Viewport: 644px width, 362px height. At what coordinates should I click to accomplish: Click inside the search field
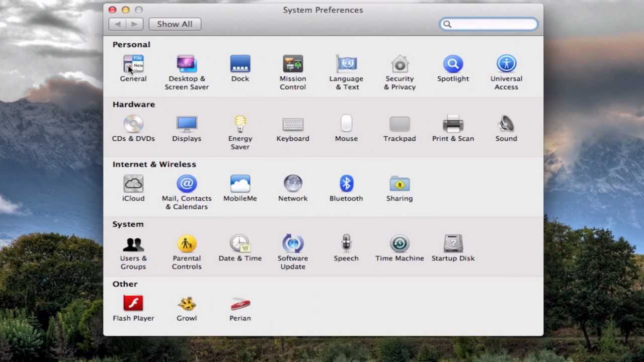click(489, 24)
